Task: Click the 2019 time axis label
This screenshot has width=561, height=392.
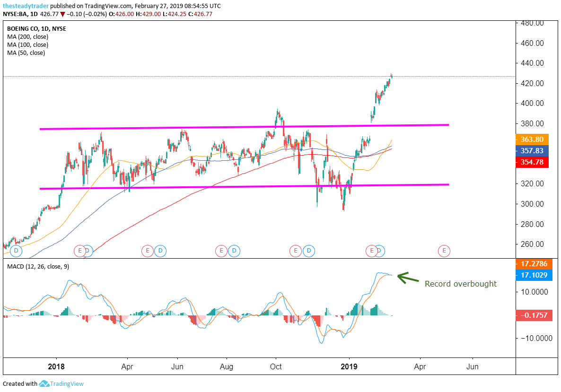Action: click(349, 366)
